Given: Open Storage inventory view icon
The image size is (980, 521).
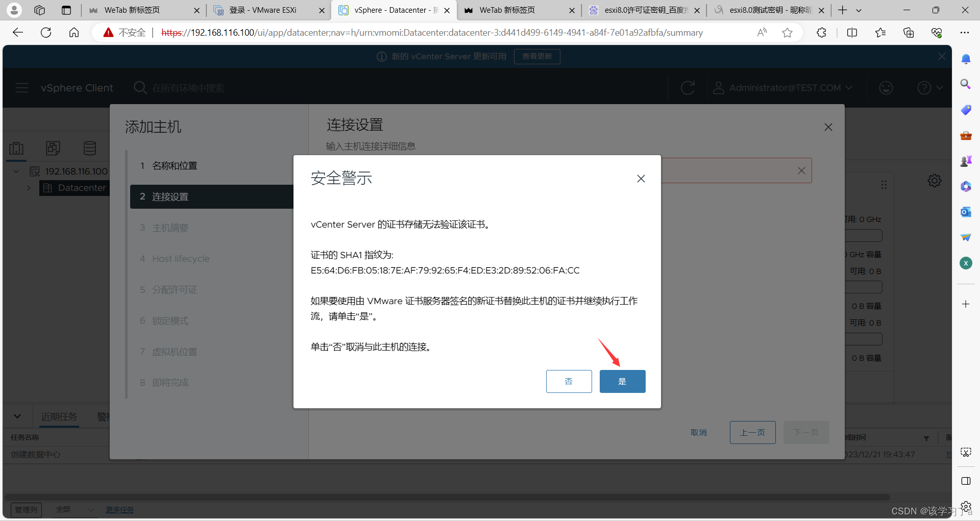Looking at the screenshot, I should click(90, 148).
